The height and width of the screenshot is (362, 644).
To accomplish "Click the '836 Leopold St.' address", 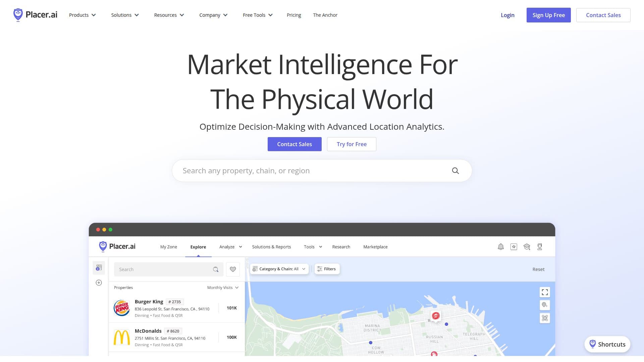I will coord(172,309).
